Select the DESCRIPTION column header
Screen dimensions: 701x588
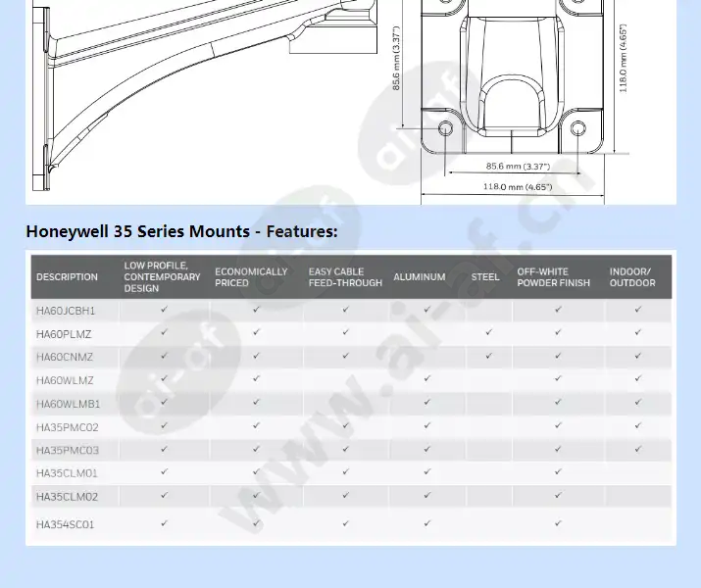[67, 277]
